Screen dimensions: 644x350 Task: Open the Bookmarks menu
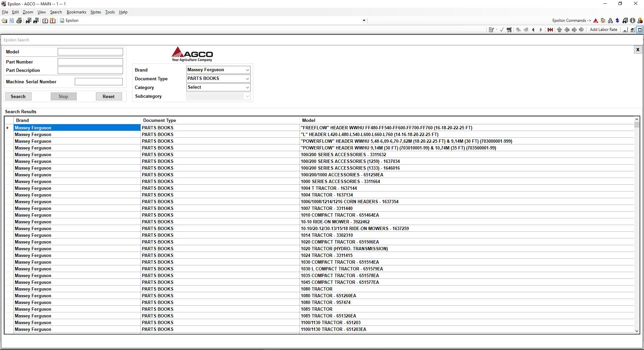click(76, 12)
